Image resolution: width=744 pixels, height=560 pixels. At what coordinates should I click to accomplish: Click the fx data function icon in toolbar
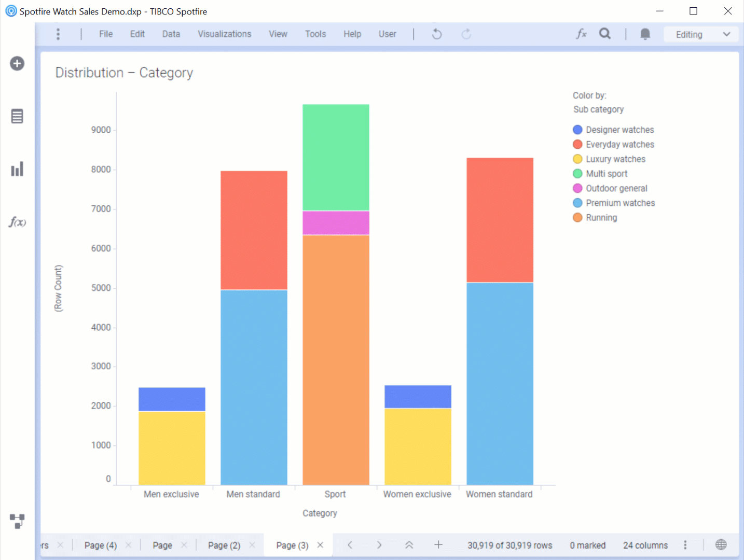(x=581, y=34)
